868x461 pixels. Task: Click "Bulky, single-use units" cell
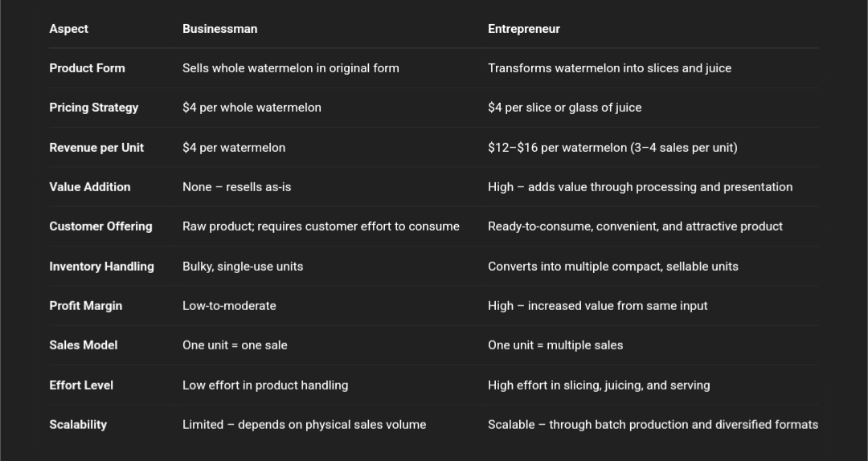pyautogui.click(x=243, y=267)
